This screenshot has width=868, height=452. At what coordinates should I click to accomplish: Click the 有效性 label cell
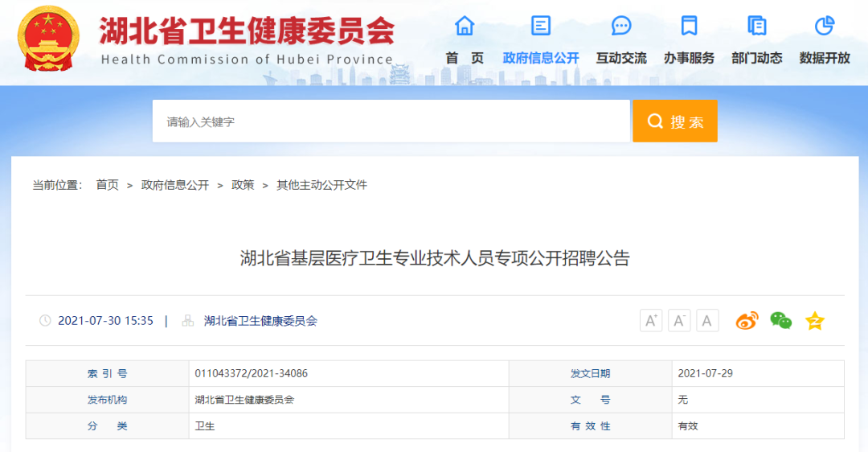(x=591, y=426)
